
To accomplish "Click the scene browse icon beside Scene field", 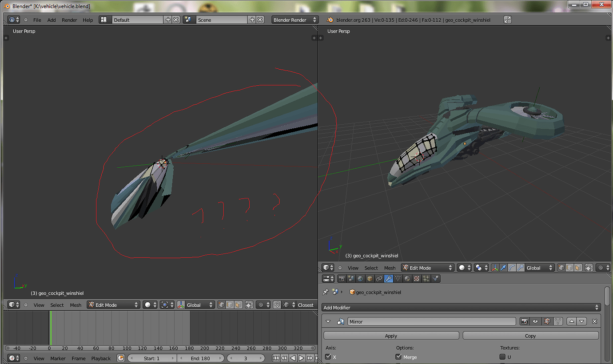I will (189, 20).
